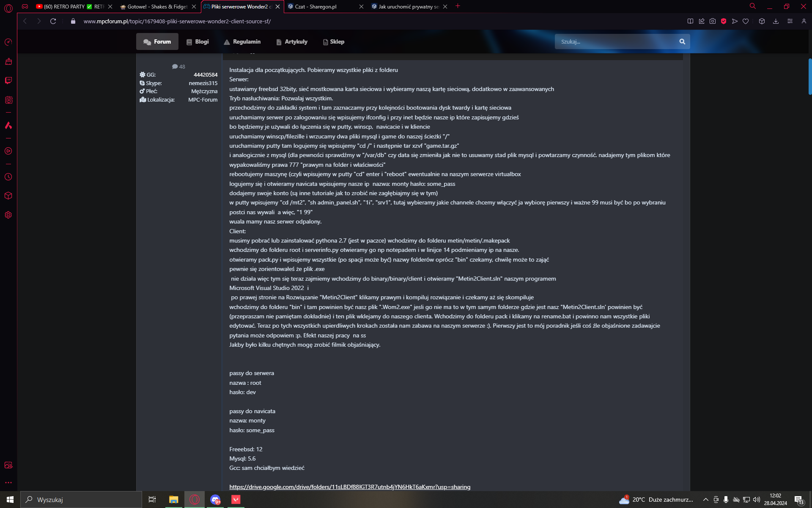
Task: Click the snapshot camera icon in address bar
Action: [x=713, y=21]
